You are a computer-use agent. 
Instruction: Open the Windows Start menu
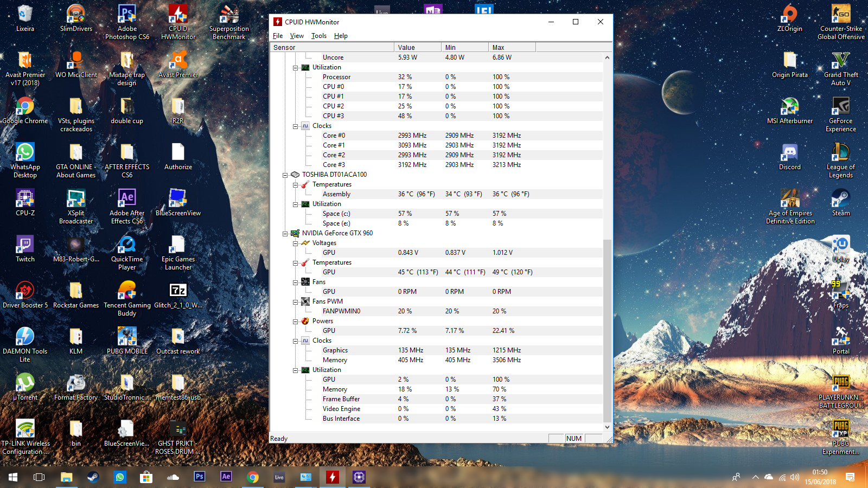click(13, 477)
